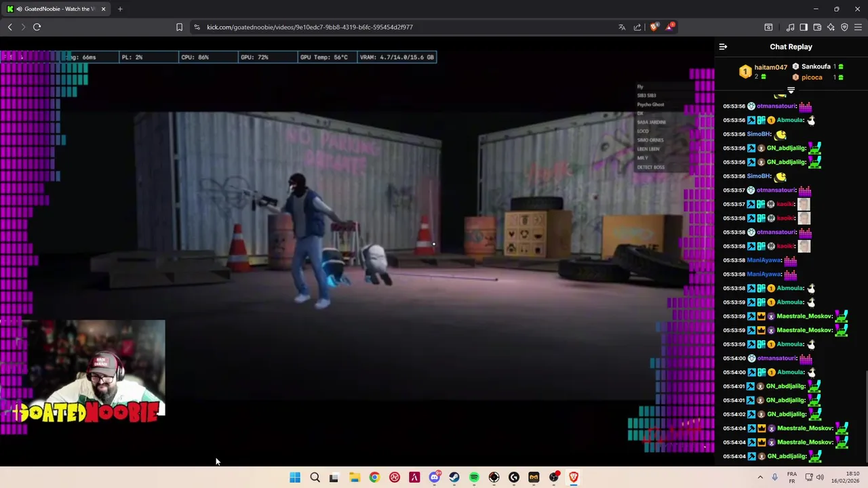This screenshot has height=488, width=868.
Task: Click the Brave Shields lion icon
Action: point(654,27)
